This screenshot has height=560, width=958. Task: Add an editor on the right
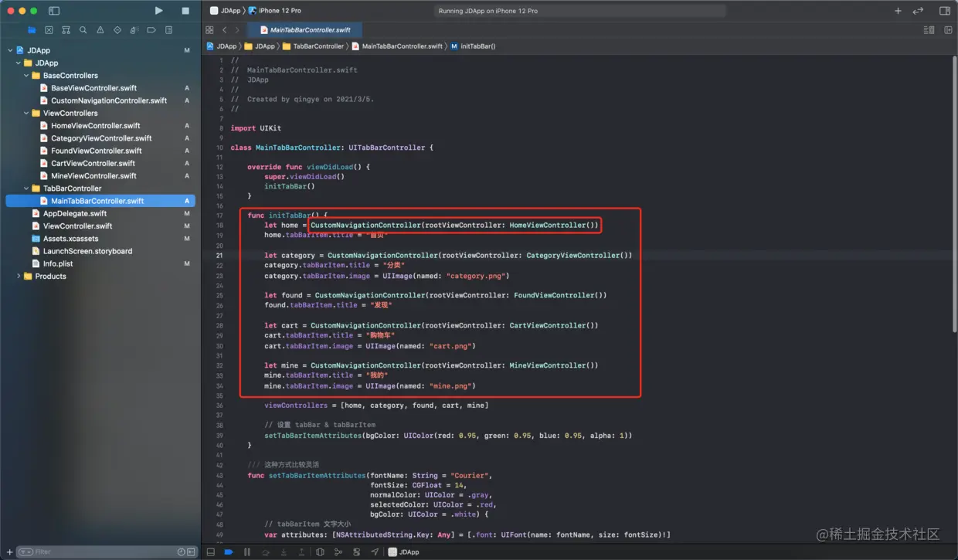(x=947, y=30)
